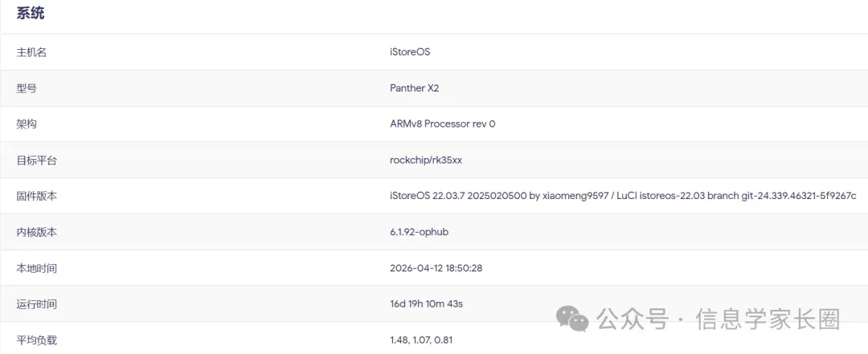Click the 平均负载 row label
The image size is (868, 354).
click(37, 340)
